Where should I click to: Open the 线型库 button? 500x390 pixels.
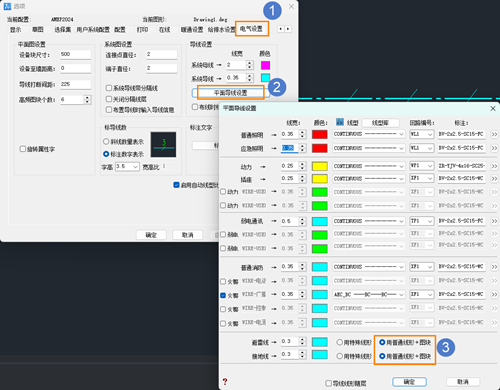click(380, 123)
